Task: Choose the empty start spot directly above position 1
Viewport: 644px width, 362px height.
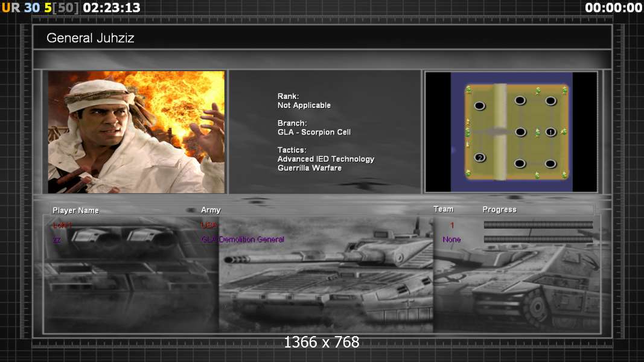Action: click(550, 101)
